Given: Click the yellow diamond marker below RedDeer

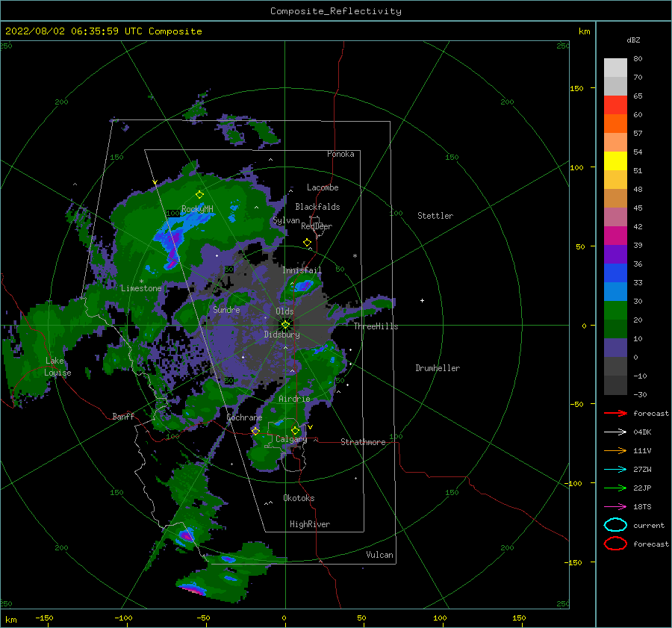Looking at the screenshot, I should coord(308,243).
